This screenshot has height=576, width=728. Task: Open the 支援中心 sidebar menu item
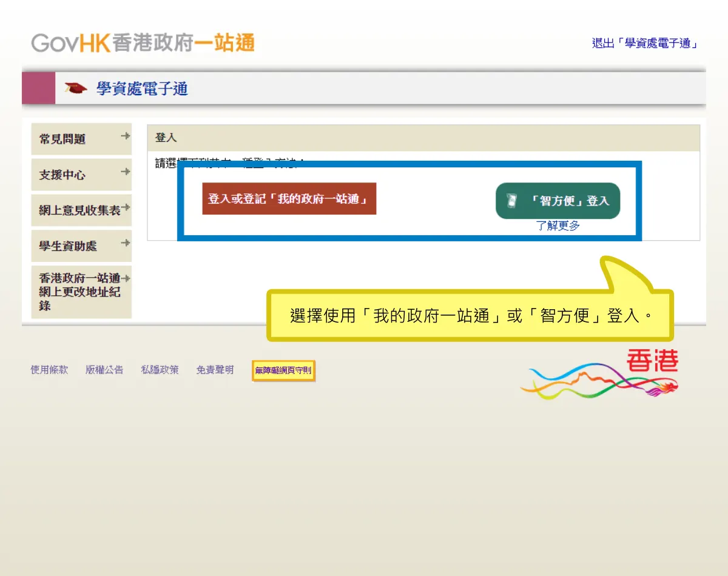coord(81,175)
